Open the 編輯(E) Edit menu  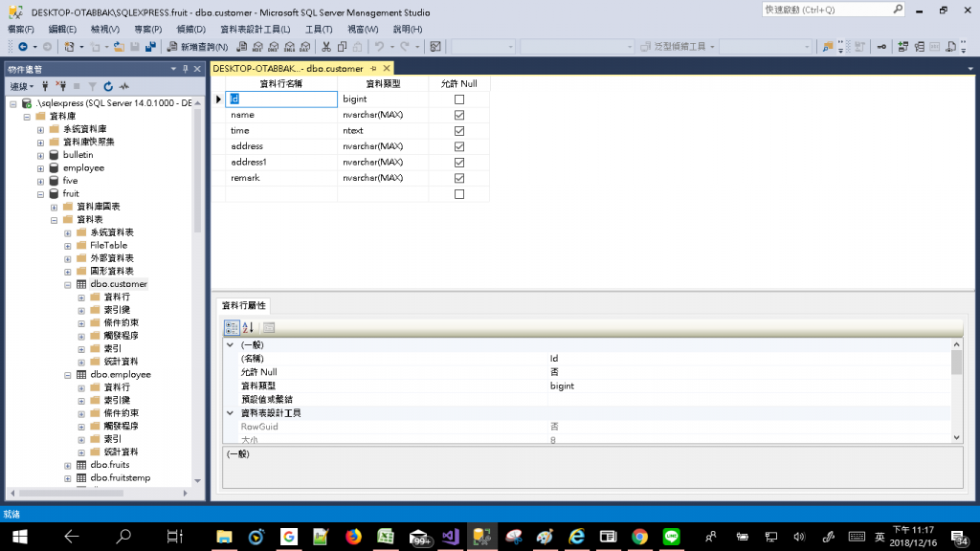62,30
